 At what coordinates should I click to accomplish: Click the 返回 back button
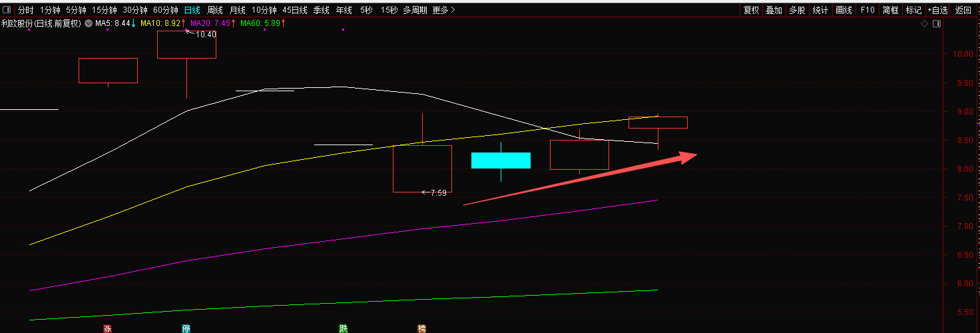(963, 10)
